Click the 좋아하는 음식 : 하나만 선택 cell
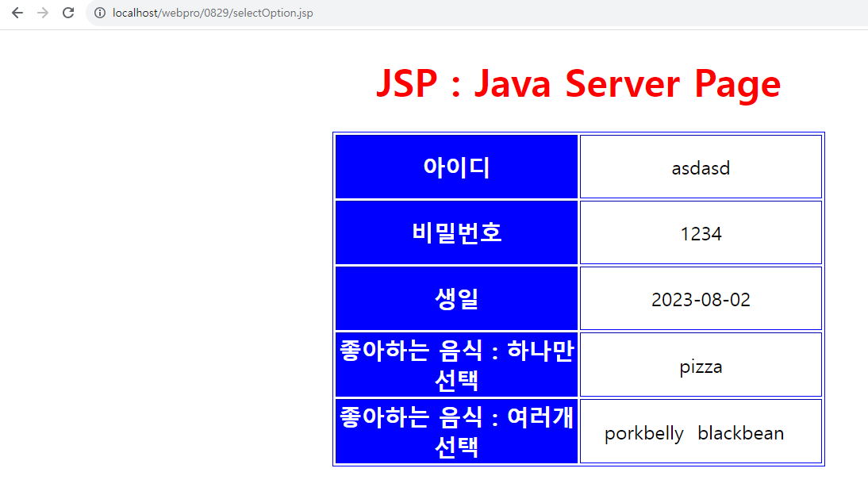 point(457,365)
